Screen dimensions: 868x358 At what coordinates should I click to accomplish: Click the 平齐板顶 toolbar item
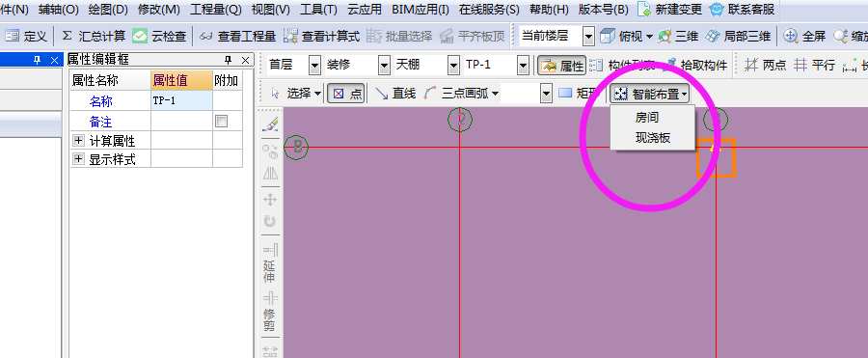[472, 37]
